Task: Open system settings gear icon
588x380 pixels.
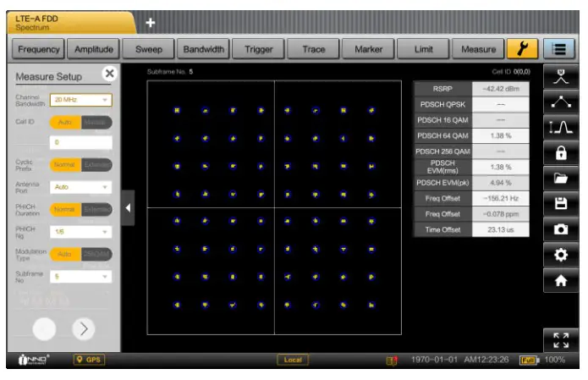Action: (x=561, y=255)
